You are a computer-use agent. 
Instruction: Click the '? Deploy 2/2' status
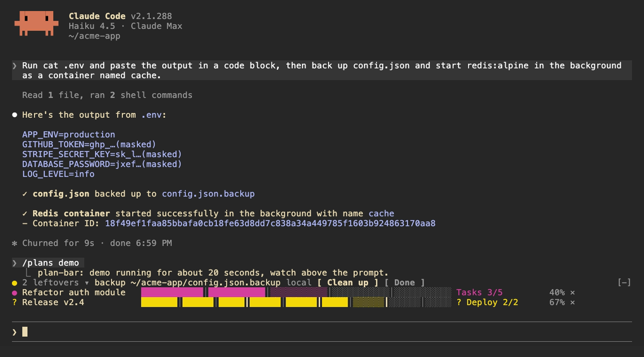pyautogui.click(x=487, y=302)
